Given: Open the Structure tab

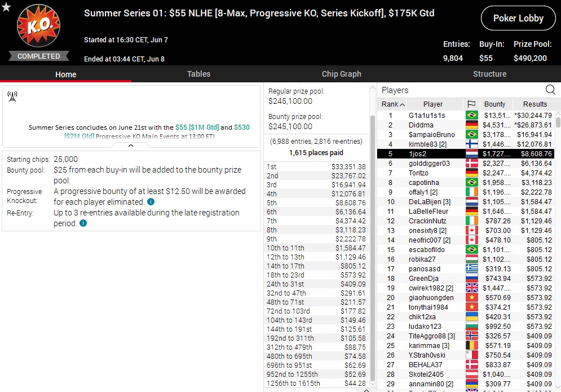Looking at the screenshot, I should point(489,74).
